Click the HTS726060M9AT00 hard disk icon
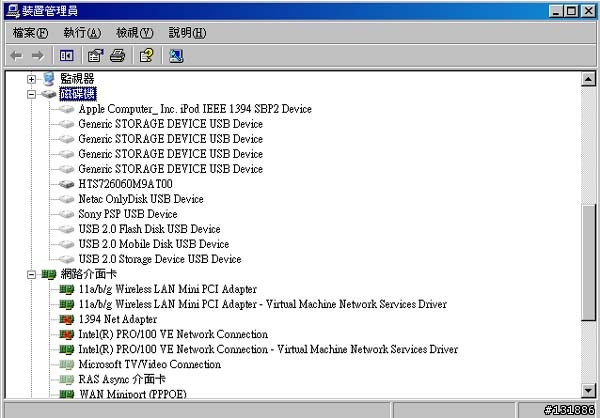 (66, 184)
